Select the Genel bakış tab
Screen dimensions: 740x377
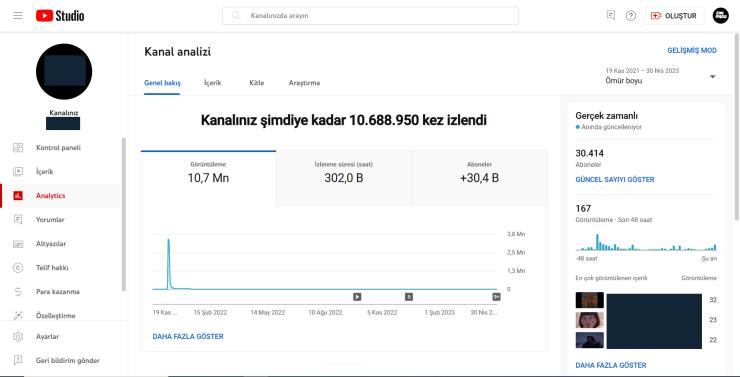click(x=162, y=83)
